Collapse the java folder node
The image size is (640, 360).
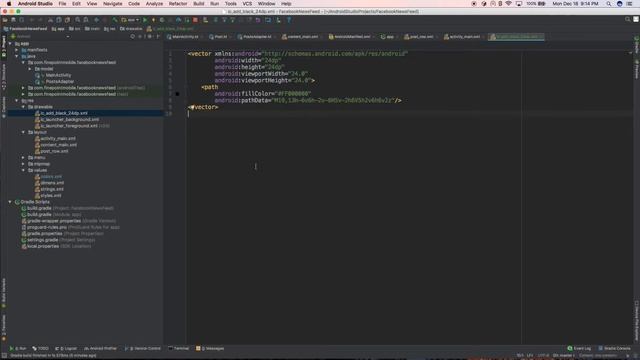(17, 56)
